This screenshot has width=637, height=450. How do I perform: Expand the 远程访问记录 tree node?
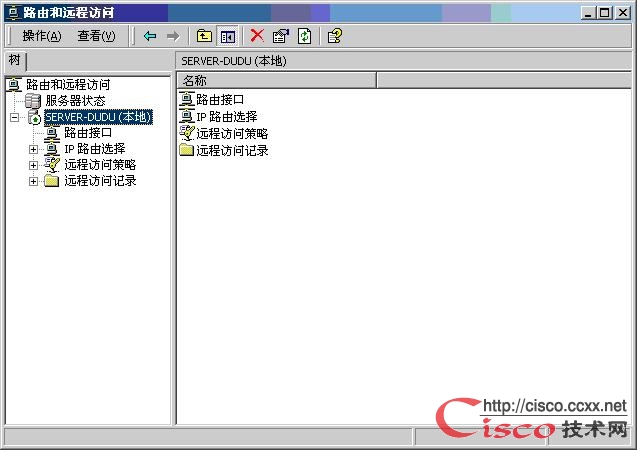pyautogui.click(x=33, y=181)
